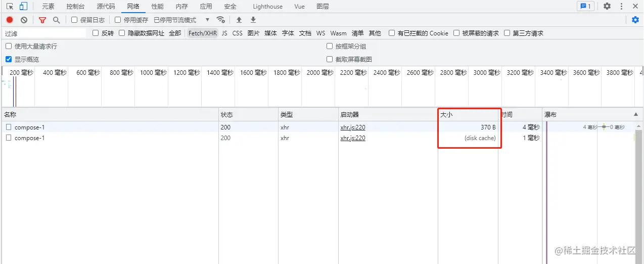This screenshot has width=644, height=264.
Task: Filter requests by 图片 type
Action: click(254, 33)
